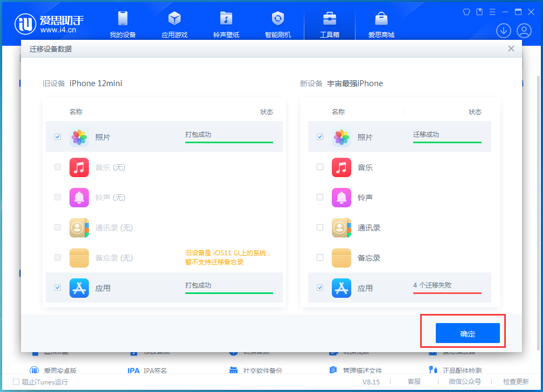Image resolution: width=543 pixels, height=392 pixels.
Task: Open the user account profile icon
Action: (x=524, y=31)
